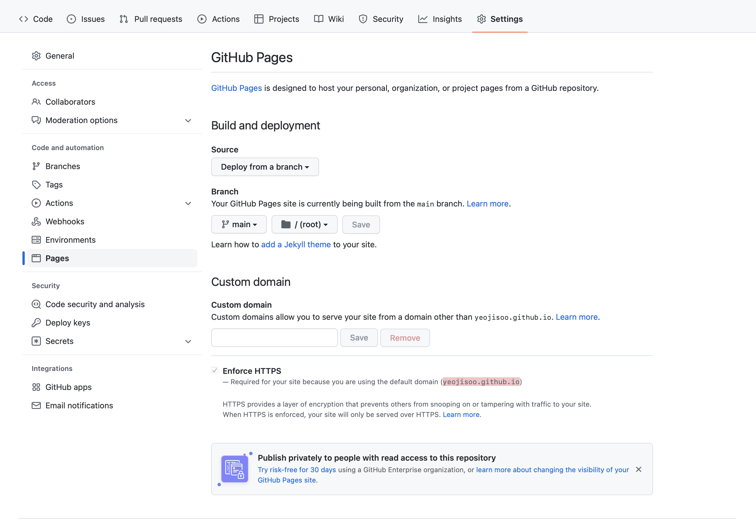
Task: Click Try risk-free for 30 days link
Action: pos(297,470)
